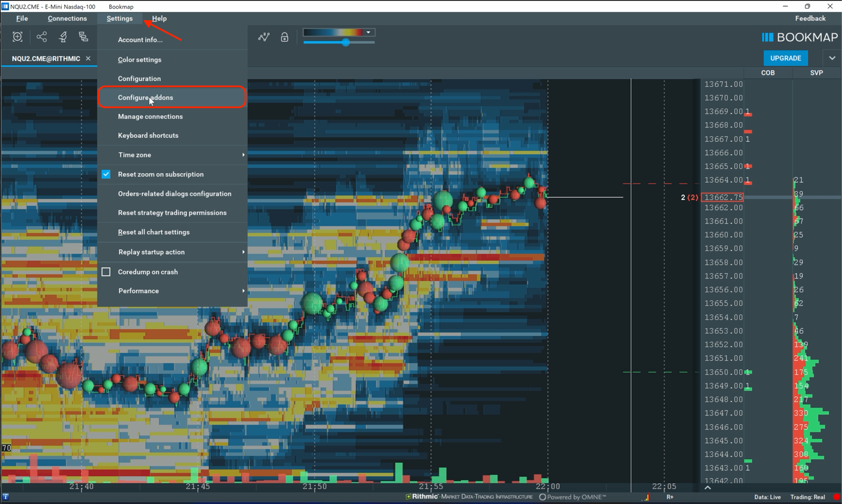Image resolution: width=842 pixels, height=504 pixels.
Task: Click the Data: Live status text
Action: 767,497
